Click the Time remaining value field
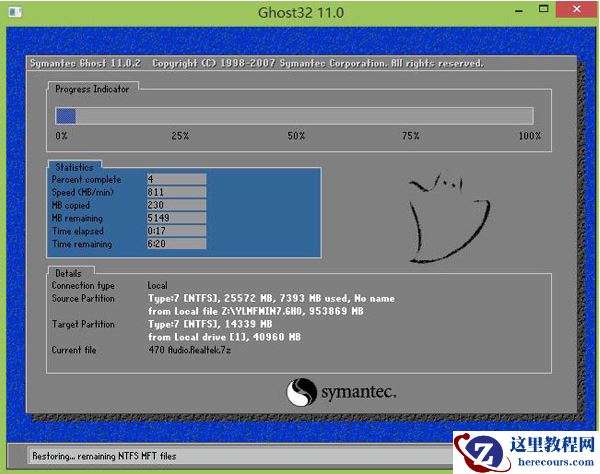The height and width of the screenshot is (474, 600). 176,244
